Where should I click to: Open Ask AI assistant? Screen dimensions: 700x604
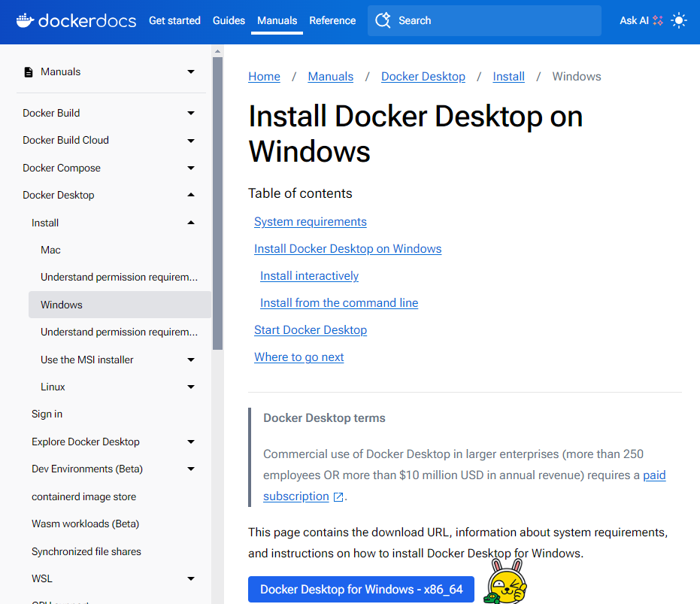coord(641,20)
